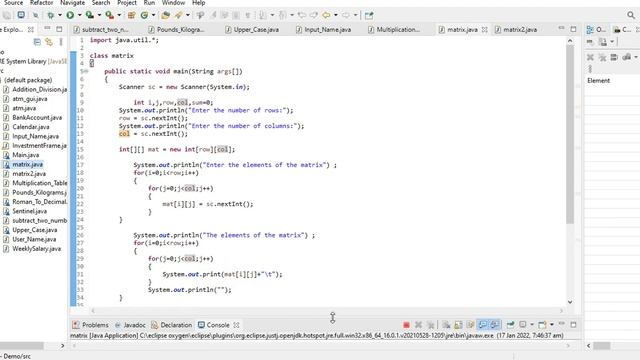Switch to Declaration tab

coord(171,325)
